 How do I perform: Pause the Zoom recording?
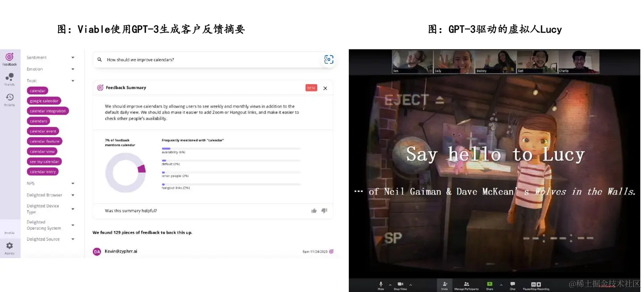coord(533,284)
